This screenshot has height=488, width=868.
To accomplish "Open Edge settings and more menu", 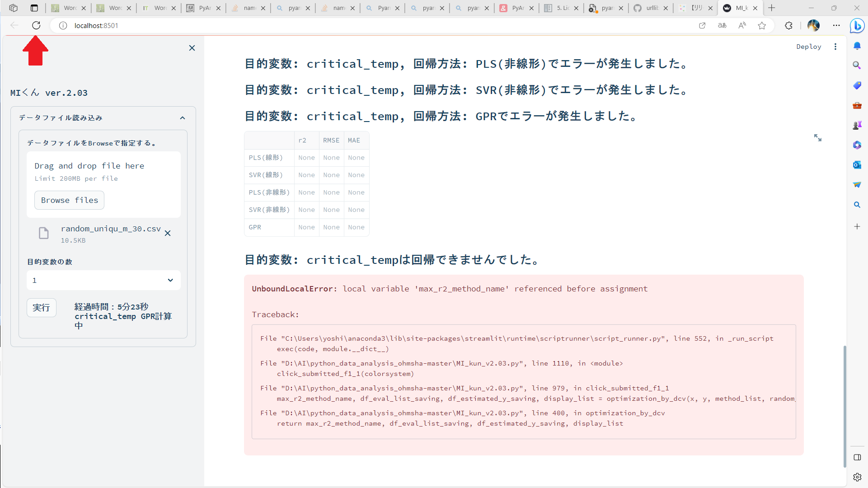I will pyautogui.click(x=836, y=26).
